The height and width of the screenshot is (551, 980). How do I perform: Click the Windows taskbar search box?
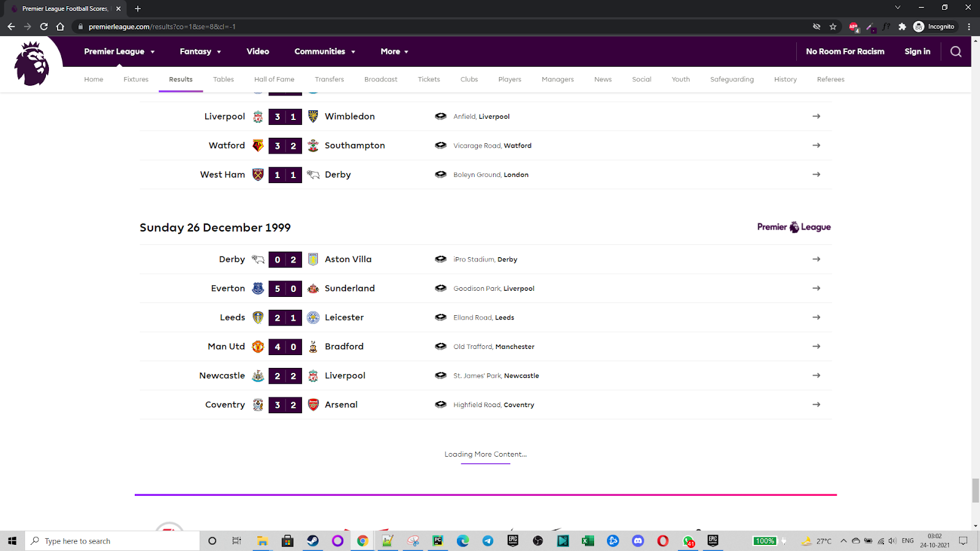click(x=113, y=541)
